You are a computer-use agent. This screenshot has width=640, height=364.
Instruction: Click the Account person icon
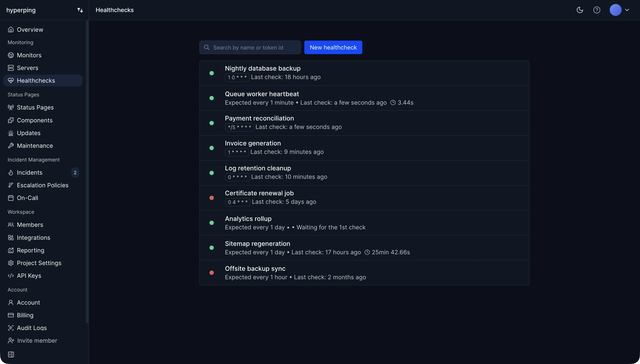(11, 302)
